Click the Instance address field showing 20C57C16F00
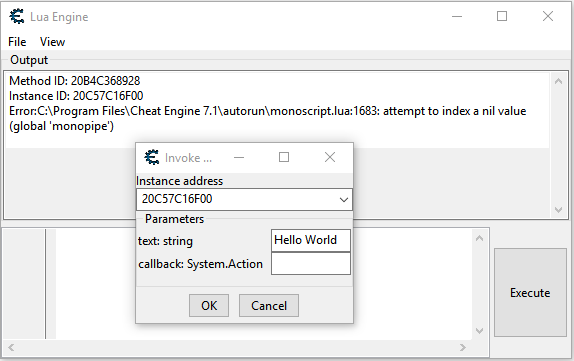Screen dimensions: 574x361 pos(244,199)
